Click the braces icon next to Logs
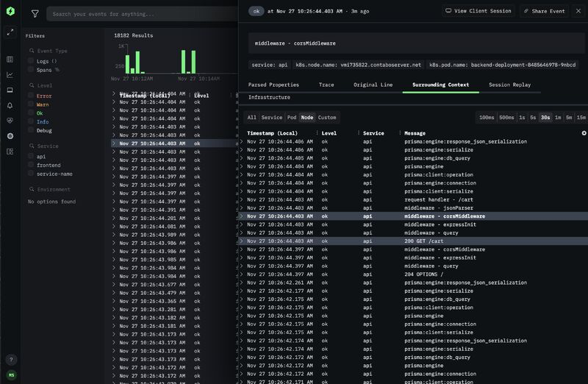Viewport: 588px width, 384px height. click(54, 61)
